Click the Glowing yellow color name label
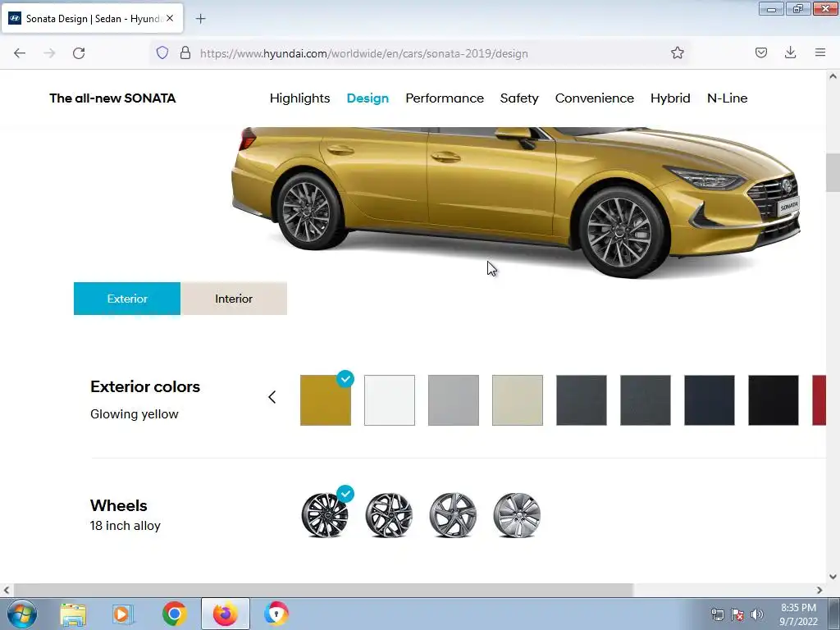The width and height of the screenshot is (840, 630). pyautogui.click(x=134, y=414)
